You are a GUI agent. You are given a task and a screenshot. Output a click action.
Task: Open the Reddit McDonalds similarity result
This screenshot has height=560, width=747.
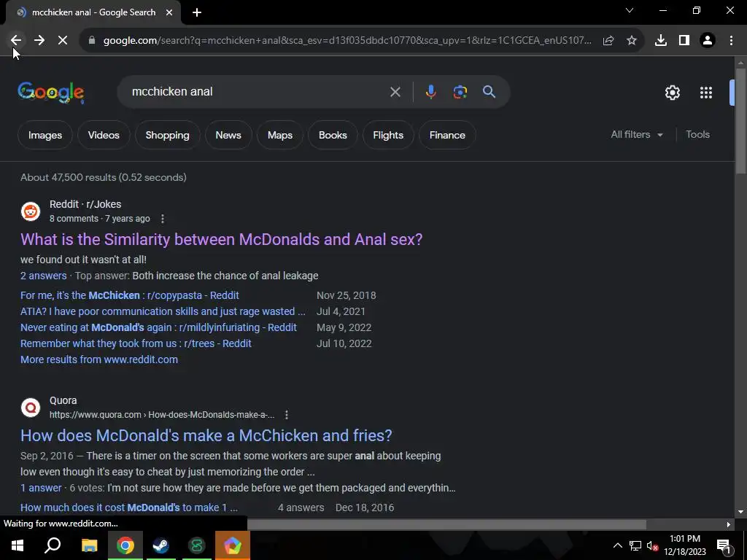222,239
